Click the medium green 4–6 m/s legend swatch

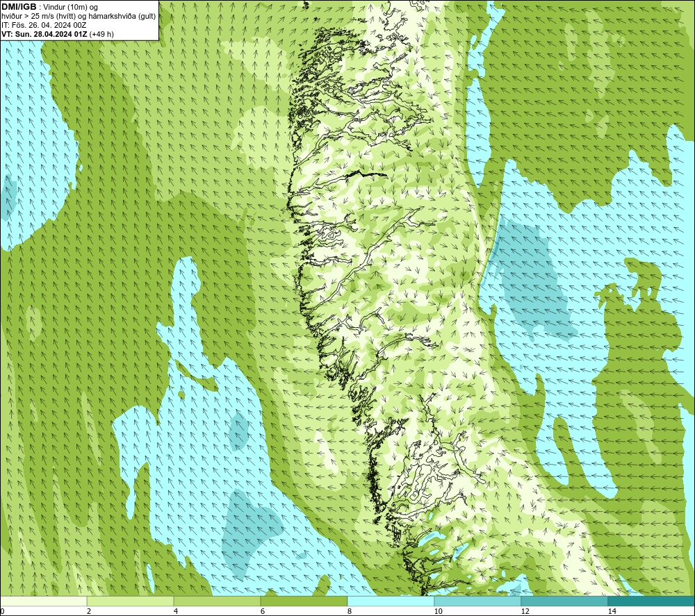tap(217, 601)
